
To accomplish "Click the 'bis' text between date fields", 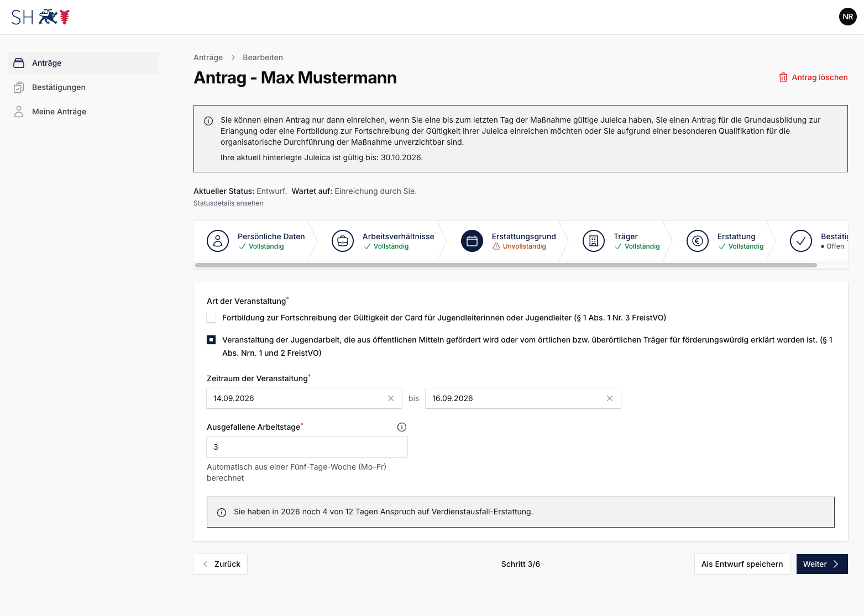I will click(x=413, y=398).
